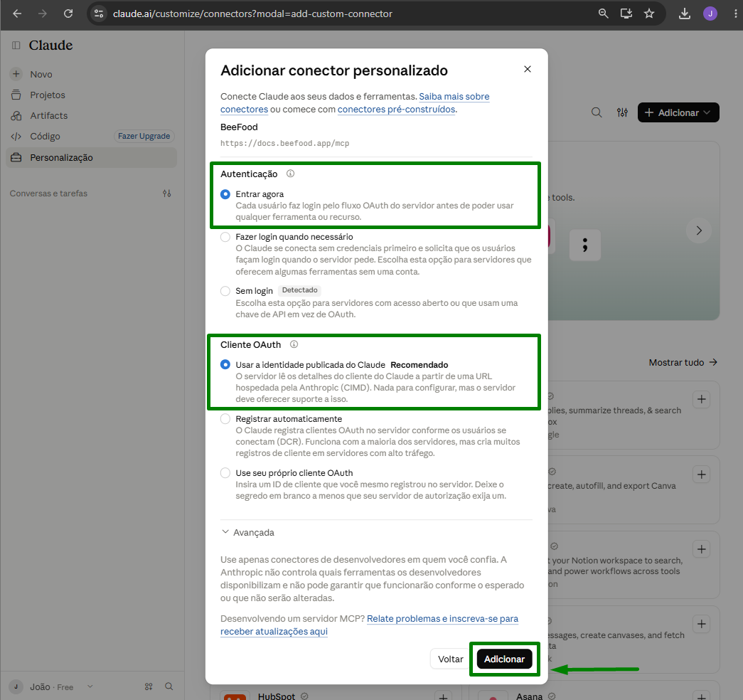The height and width of the screenshot is (700, 743).
Task: Click the Mostrar tudo link
Action: (x=683, y=362)
